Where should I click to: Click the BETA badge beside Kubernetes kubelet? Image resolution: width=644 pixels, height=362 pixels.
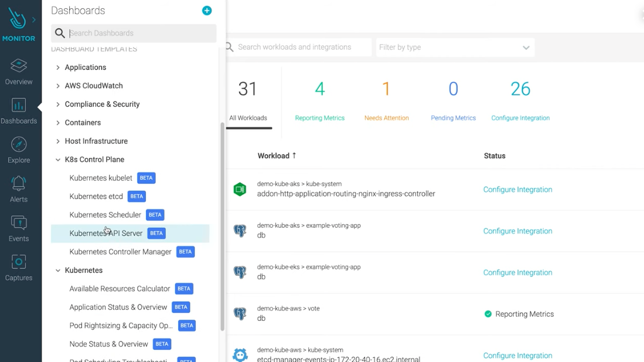146,178
